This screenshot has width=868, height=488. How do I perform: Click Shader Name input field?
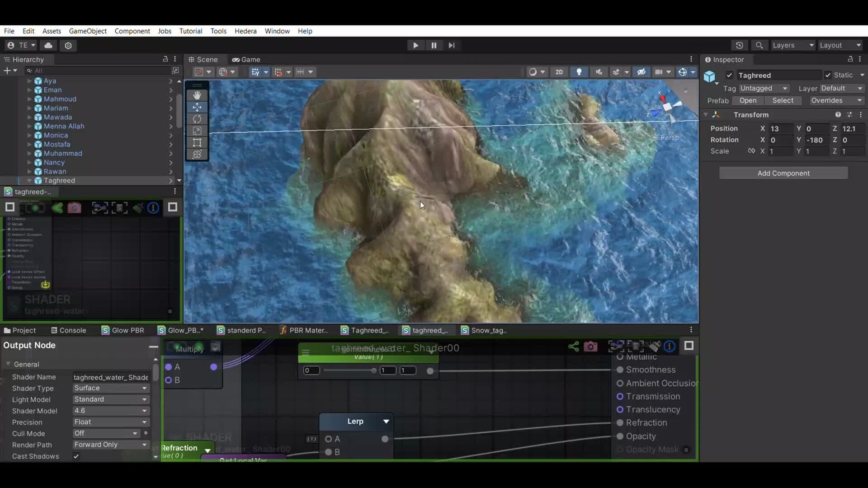click(x=111, y=377)
